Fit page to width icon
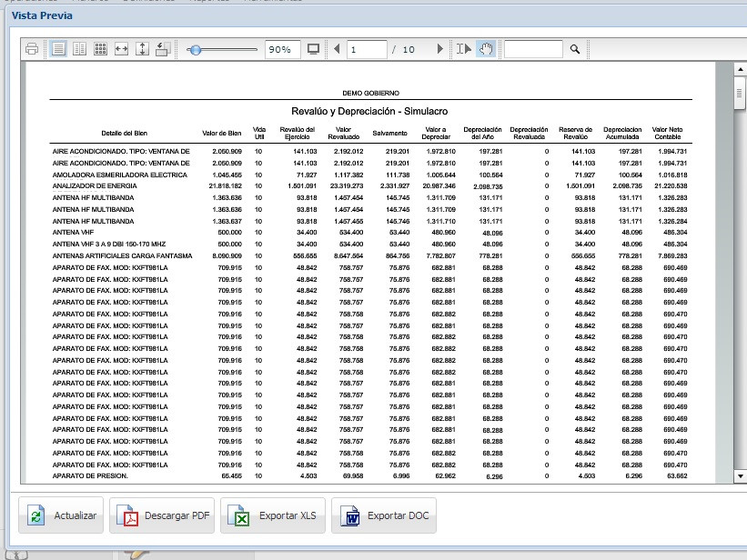The height and width of the screenshot is (560, 747). pos(122,49)
